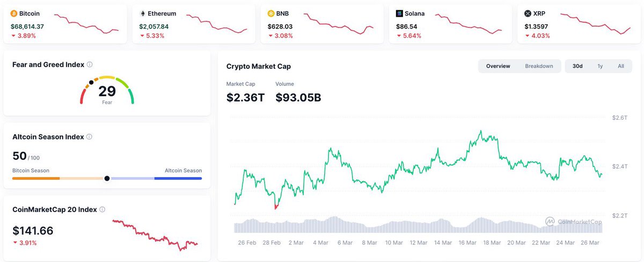Viewport: 644px width, 262px height.
Task: Click the Bitcoin coin icon
Action: (x=14, y=13)
